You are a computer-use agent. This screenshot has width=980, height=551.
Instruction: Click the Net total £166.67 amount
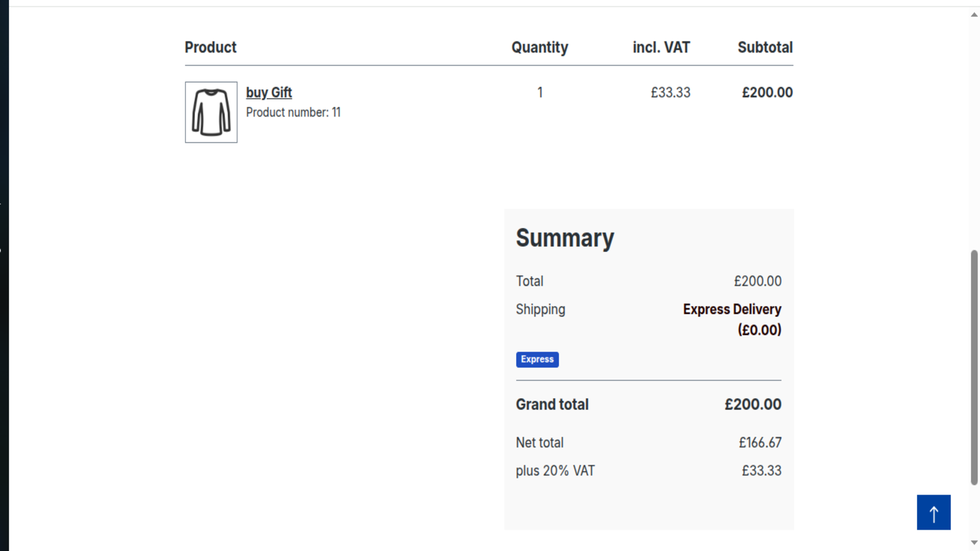[760, 442]
